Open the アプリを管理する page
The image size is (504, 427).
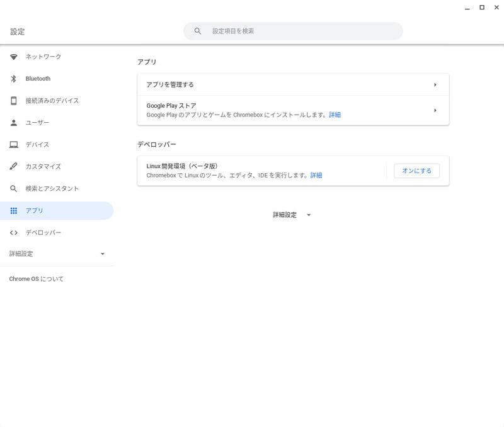point(293,84)
